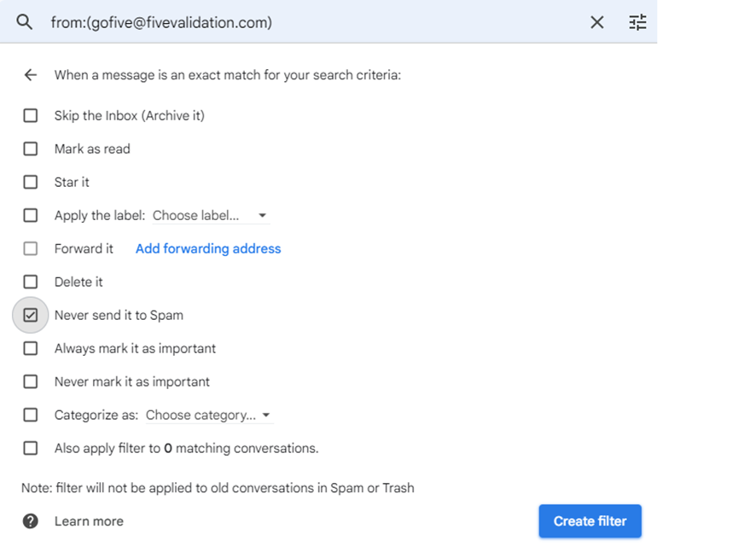Screen dimensions: 756x558
Task: Clear the search with the X icon
Action: tap(597, 22)
